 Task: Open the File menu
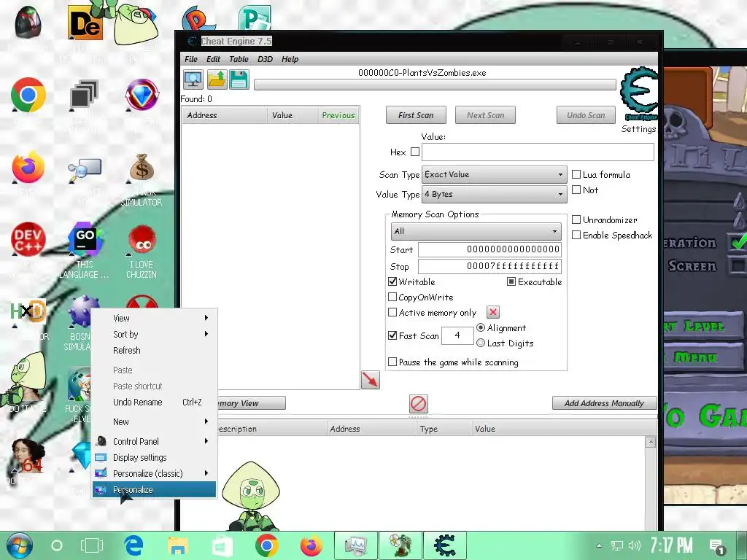click(191, 59)
